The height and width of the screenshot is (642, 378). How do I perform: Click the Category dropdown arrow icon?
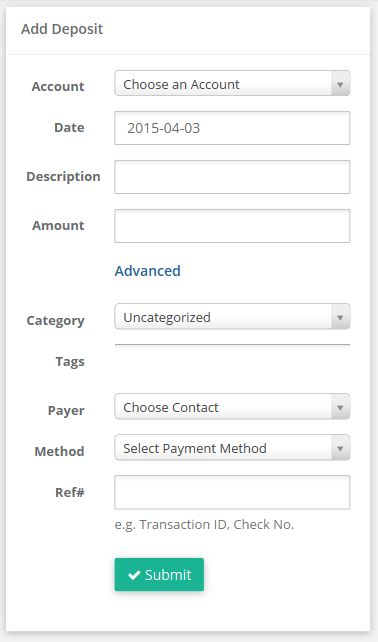(x=340, y=318)
